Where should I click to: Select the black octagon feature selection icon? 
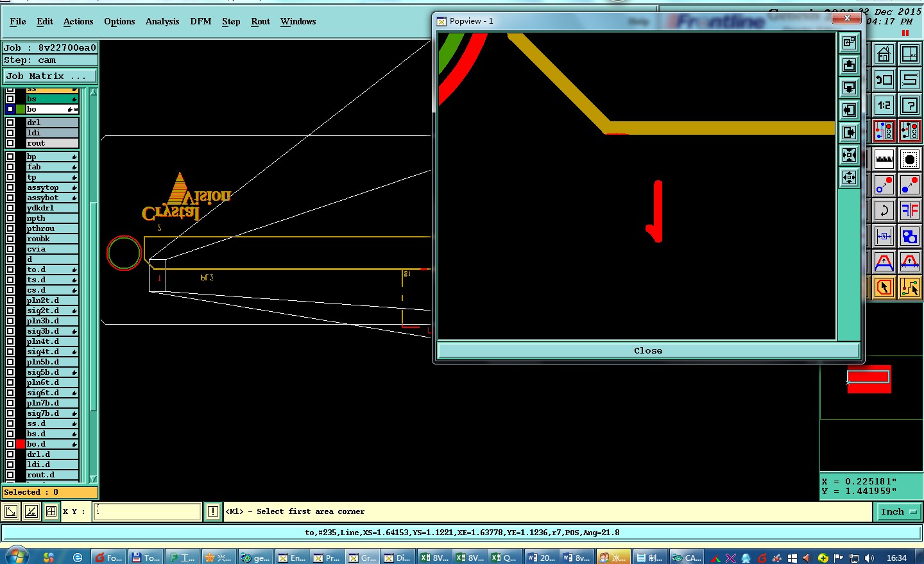coord(909,158)
